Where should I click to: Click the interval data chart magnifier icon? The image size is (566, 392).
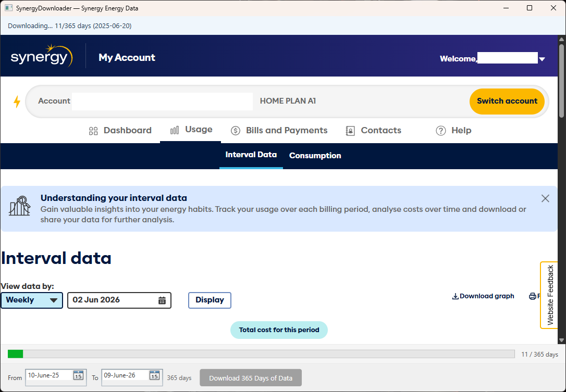click(19, 206)
